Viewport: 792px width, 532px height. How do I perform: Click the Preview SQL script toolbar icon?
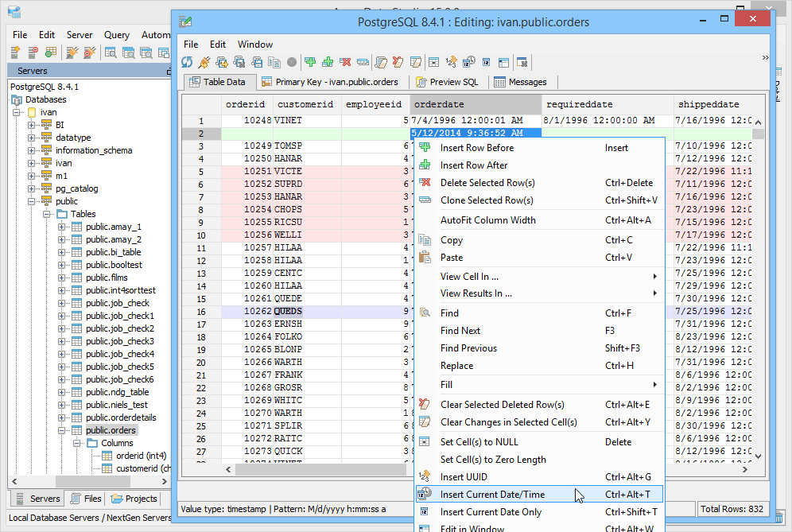coord(380,62)
